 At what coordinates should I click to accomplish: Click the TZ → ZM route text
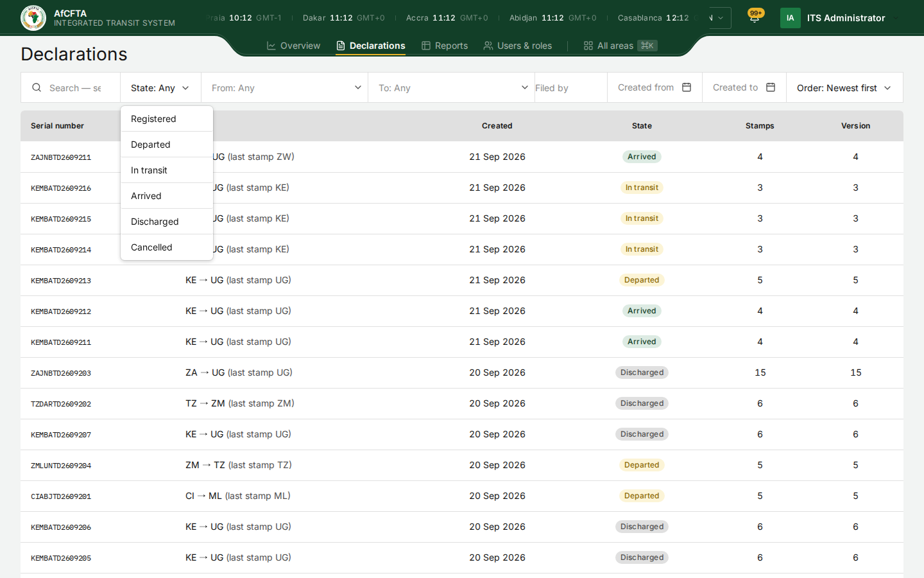(x=205, y=403)
